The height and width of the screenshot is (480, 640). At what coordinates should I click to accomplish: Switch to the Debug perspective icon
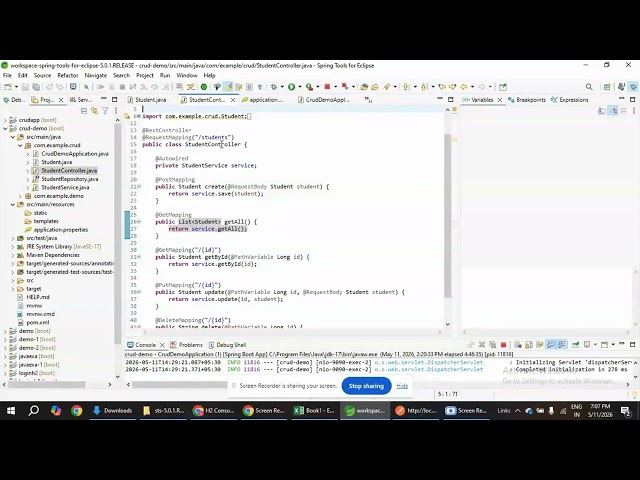633,87
